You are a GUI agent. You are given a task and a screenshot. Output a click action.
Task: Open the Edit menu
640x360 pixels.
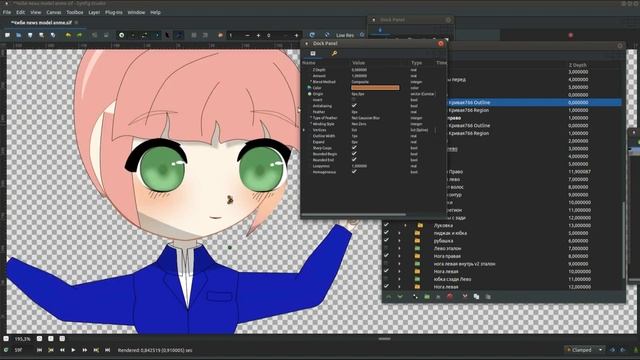[x=20, y=12]
